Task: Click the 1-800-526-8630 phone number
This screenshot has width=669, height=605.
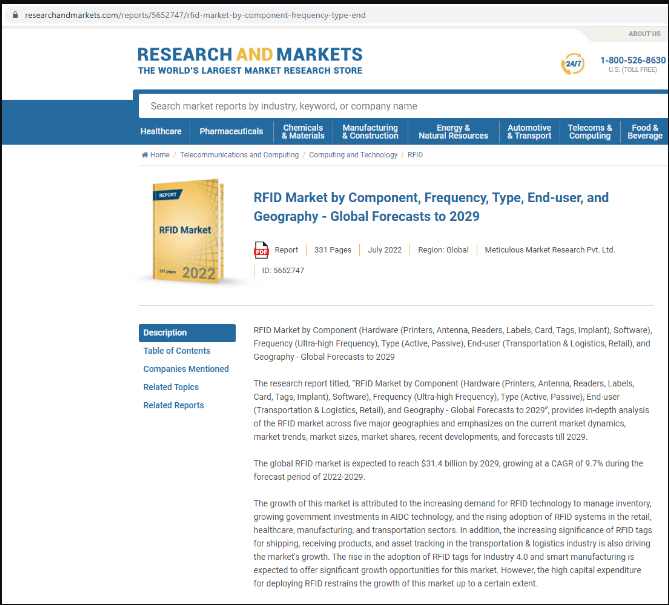Action: [x=633, y=60]
